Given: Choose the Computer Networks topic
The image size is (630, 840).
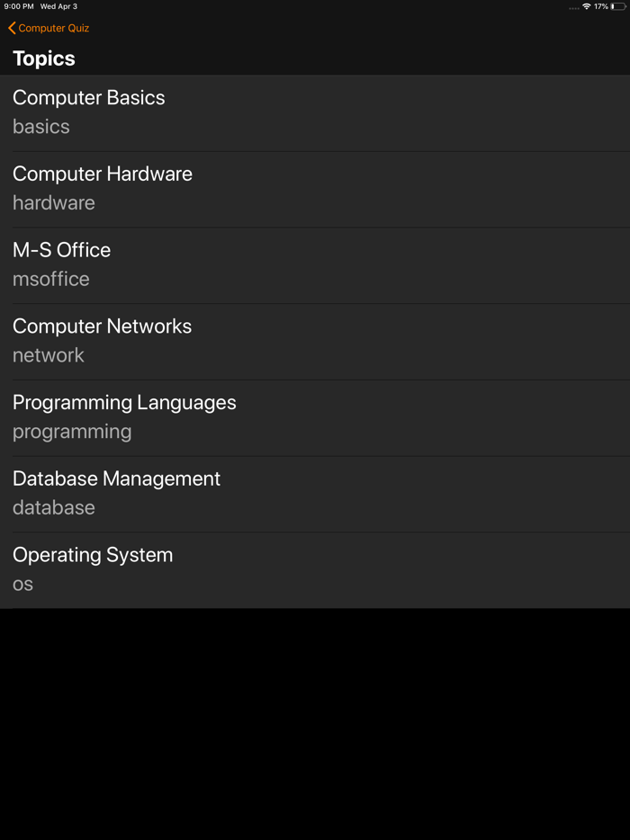Looking at the screenshot, I should point(103,326).
